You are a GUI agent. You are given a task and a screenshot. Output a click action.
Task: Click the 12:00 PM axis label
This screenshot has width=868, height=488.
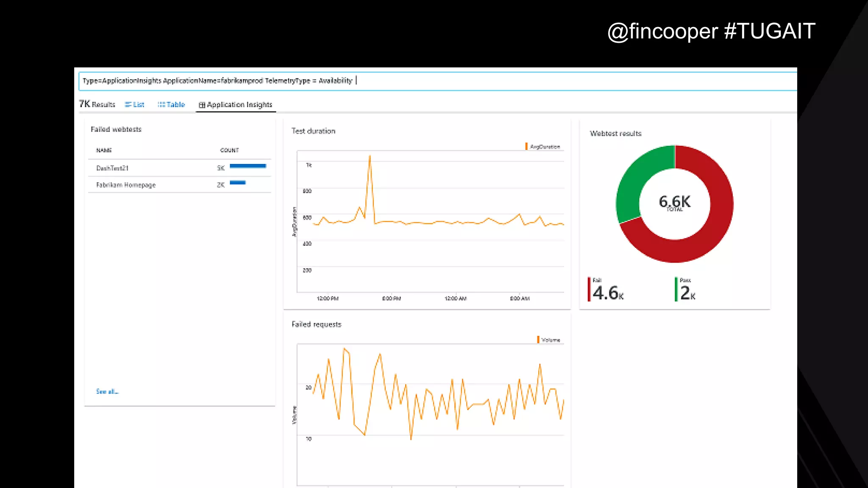[328, 299]
